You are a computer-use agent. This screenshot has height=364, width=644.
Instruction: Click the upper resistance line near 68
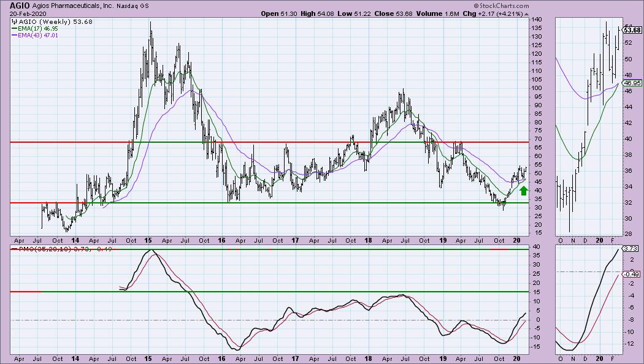tap(269, 142)
